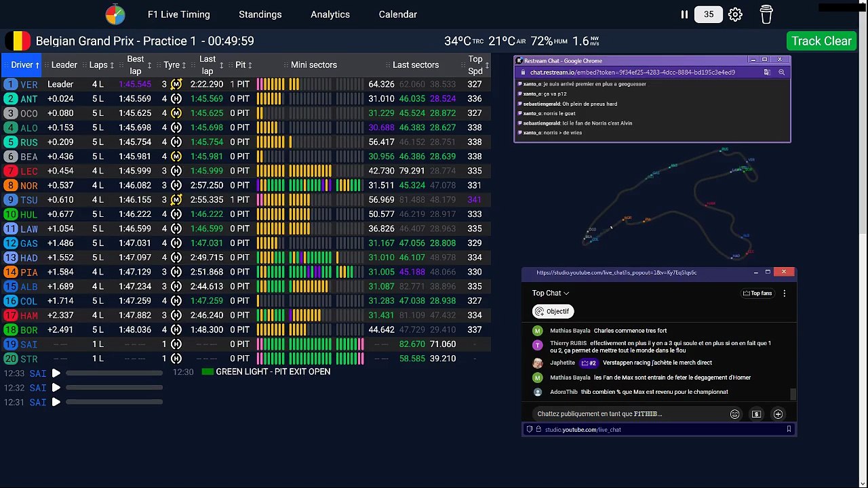Click STR hard tyre icon
This screenshot has height=488, width=868.
coord(176,359)
